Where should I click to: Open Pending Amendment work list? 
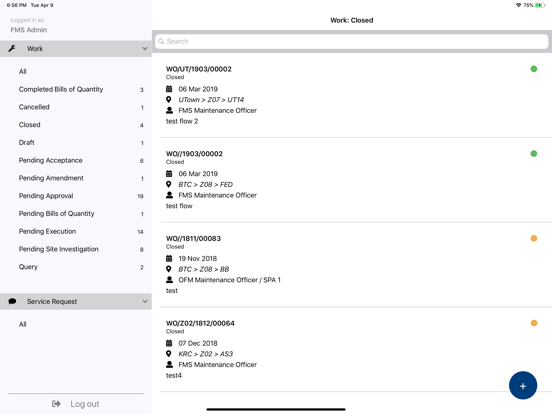pyautogui.click(x=76, y=178)
